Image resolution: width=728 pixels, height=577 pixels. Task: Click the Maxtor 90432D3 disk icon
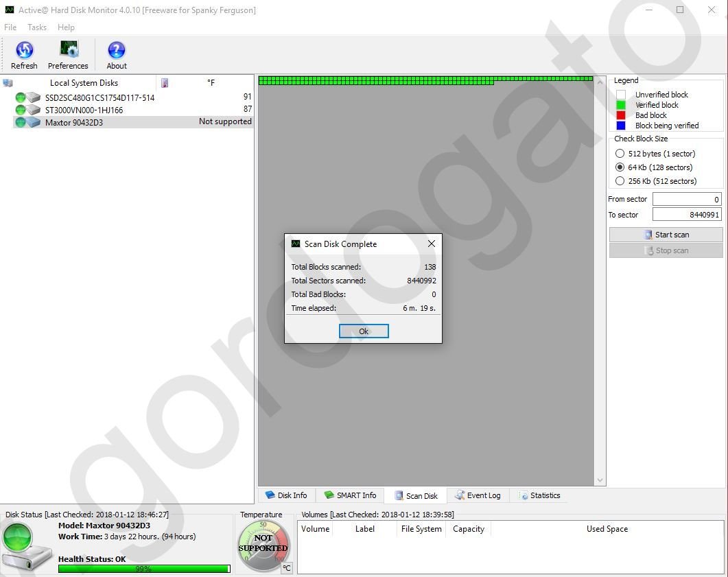32,122
